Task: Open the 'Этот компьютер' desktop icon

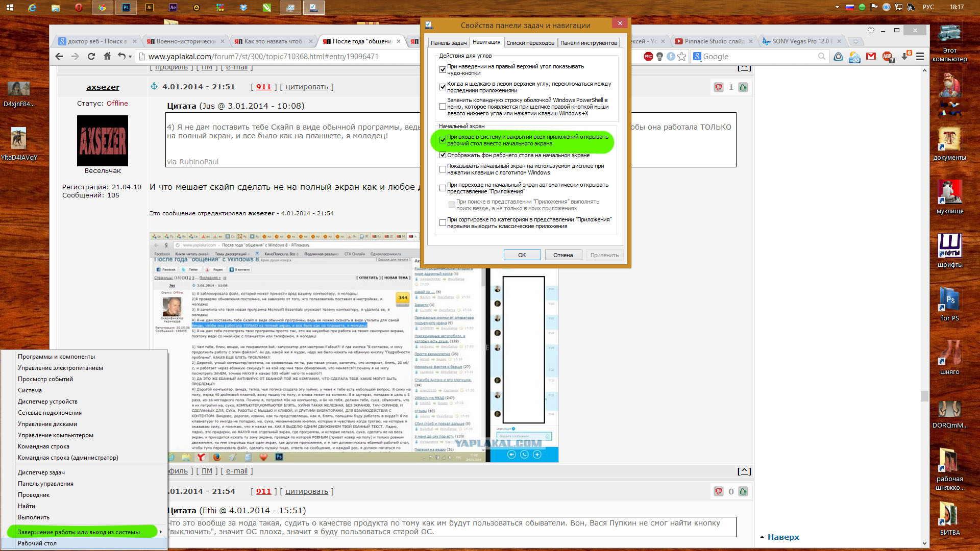Action: [949, 43]
